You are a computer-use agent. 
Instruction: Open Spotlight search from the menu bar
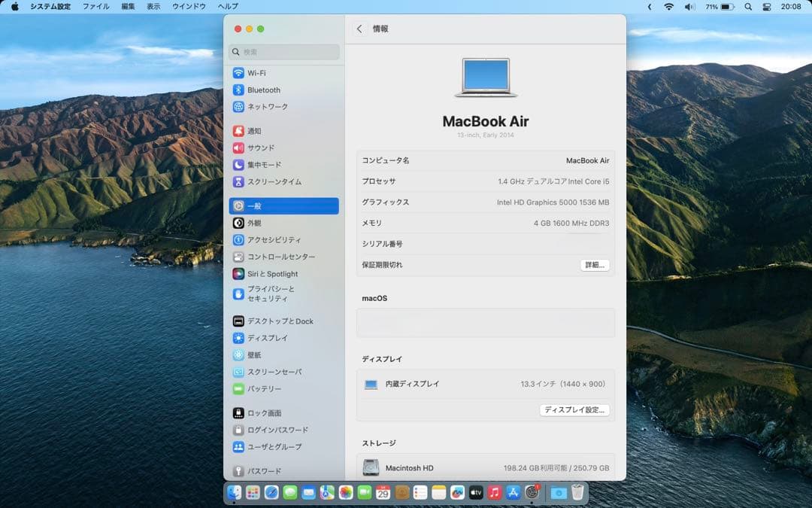coord(748,7)
